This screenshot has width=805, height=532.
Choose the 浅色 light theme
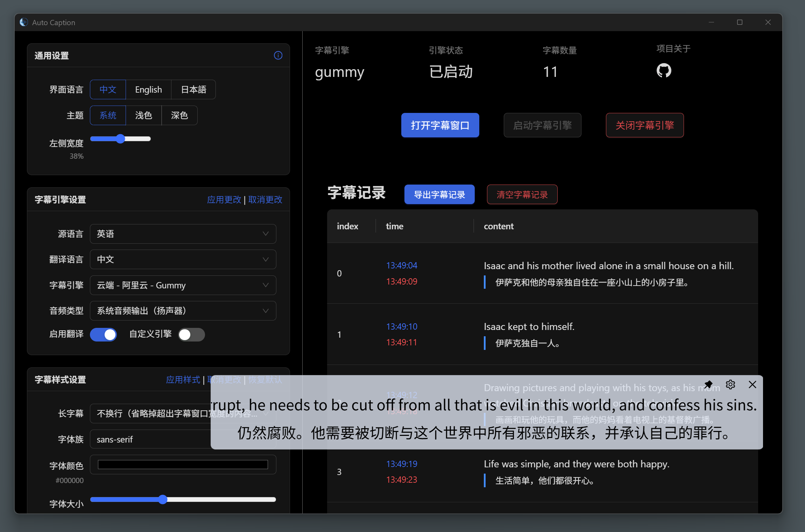[x=143, y=115]
